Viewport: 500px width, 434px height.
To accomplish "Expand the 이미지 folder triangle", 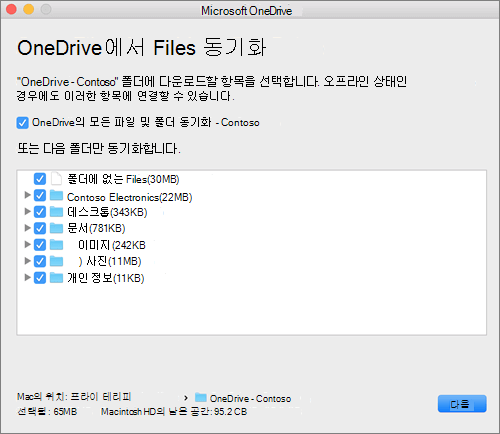I will [28, 244].
